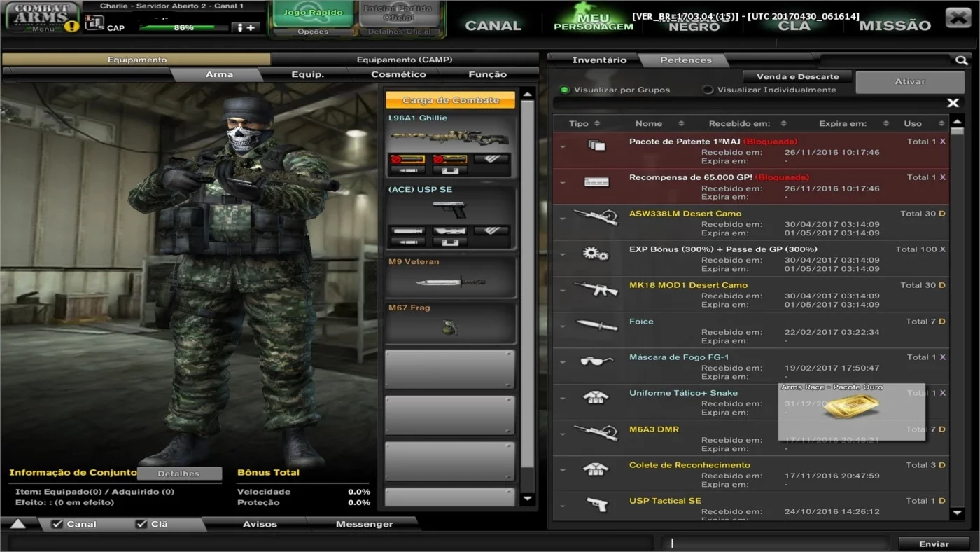
Task: Select Visualizar por Grupos radio option
Action: [x=565, y=90]
